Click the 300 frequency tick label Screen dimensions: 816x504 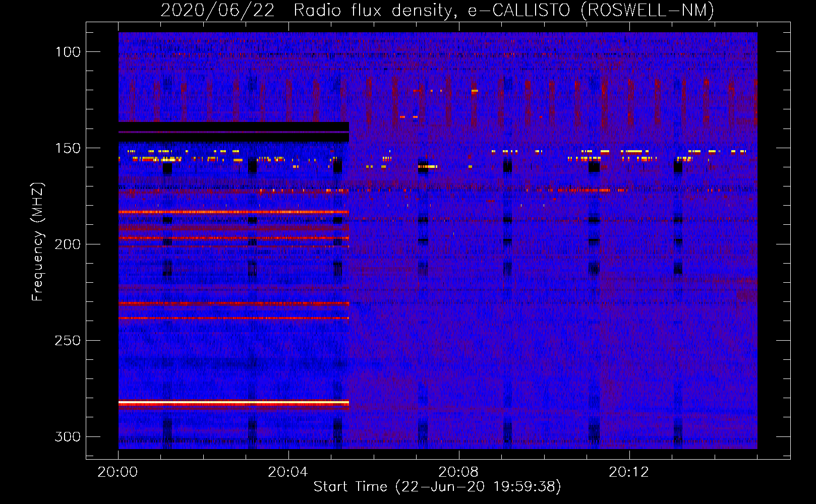pyautogui.click(x=68, y=436)
